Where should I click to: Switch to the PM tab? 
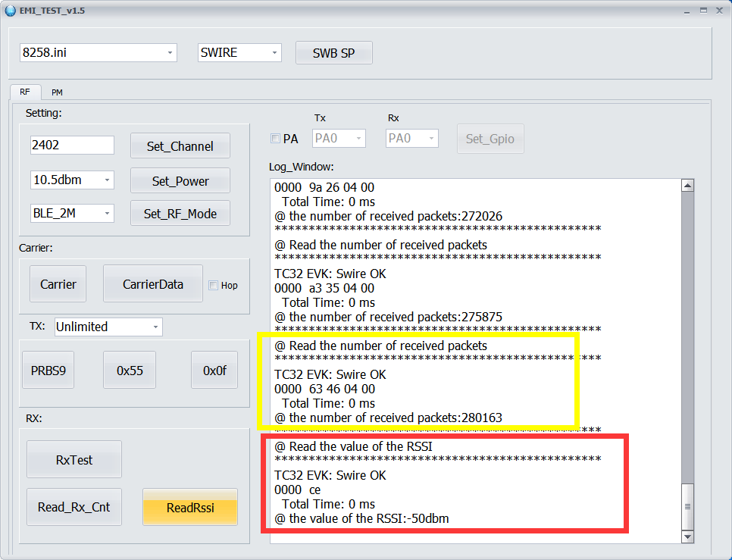pyautogui.click(x=57, y=92)
